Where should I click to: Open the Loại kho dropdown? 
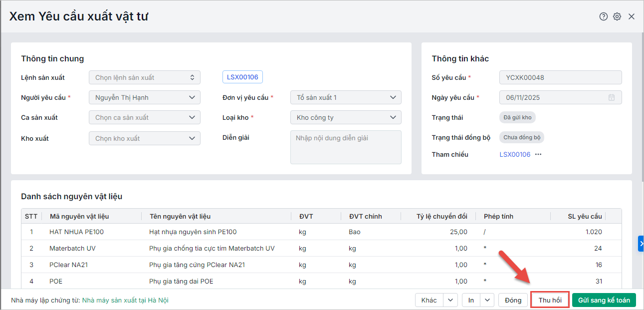click(x=393, y=118)
